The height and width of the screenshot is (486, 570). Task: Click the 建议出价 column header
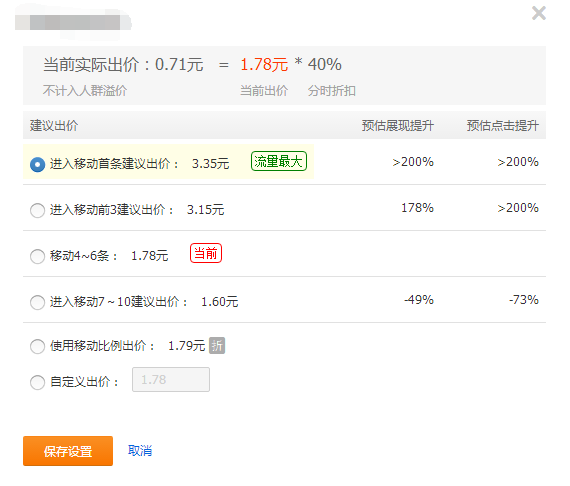(x=54, y=126)
